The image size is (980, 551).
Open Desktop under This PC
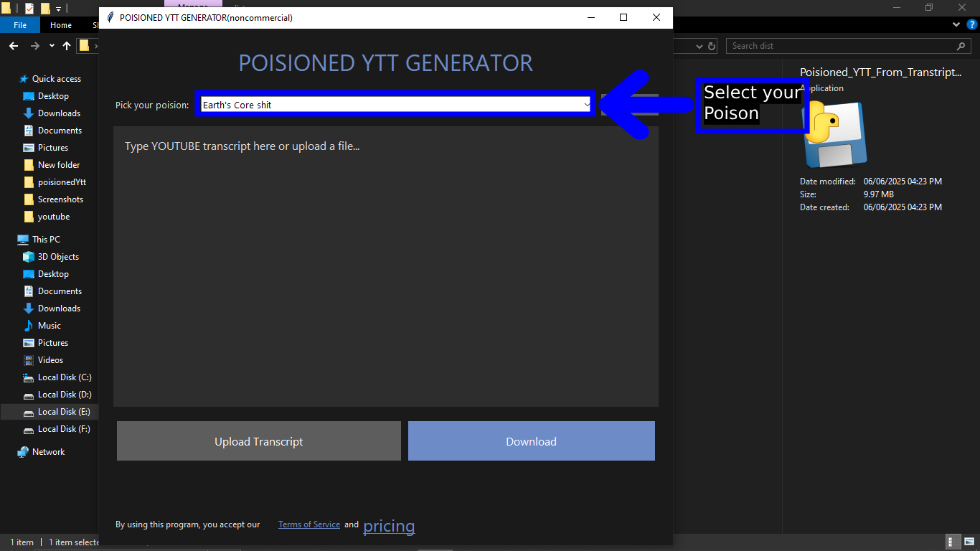tap(53, 274)
